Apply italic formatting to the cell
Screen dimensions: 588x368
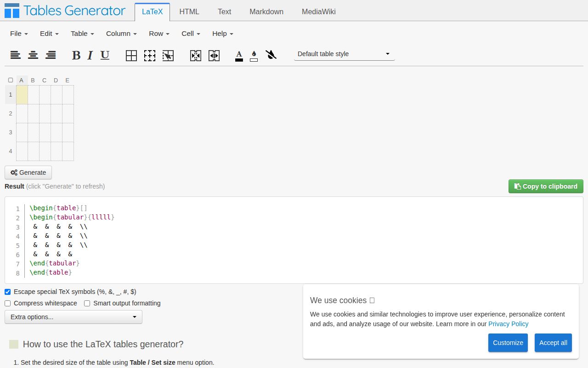(x=90, y=55)
